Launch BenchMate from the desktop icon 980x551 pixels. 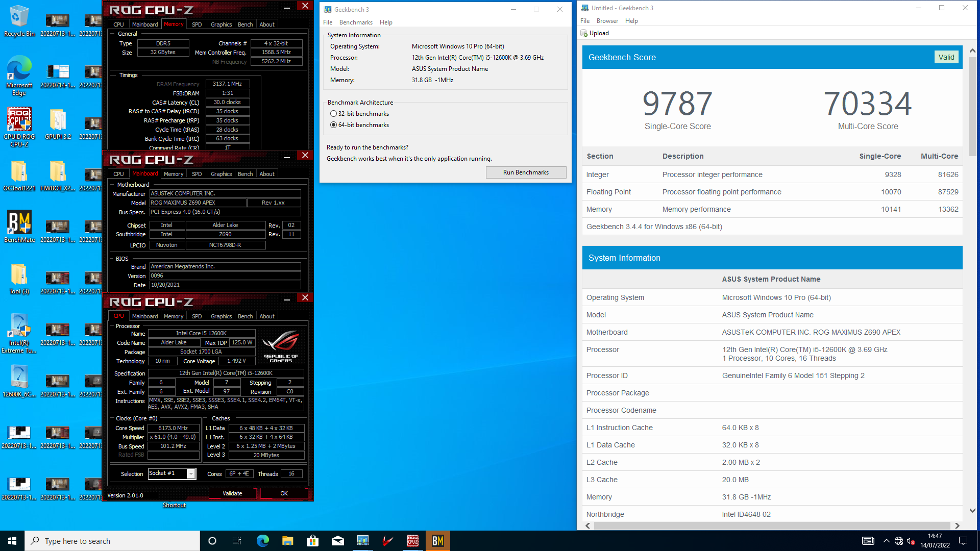pos(19,227)
